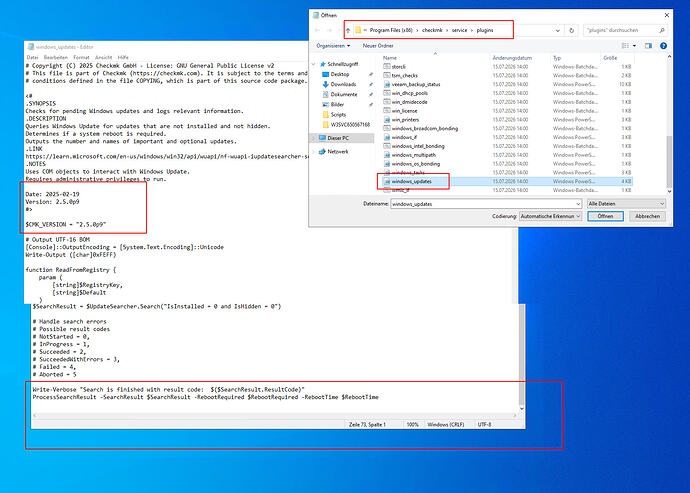Click the Abbrechen button
Viewport: 690px width, 493px height.
click(647, 216)
